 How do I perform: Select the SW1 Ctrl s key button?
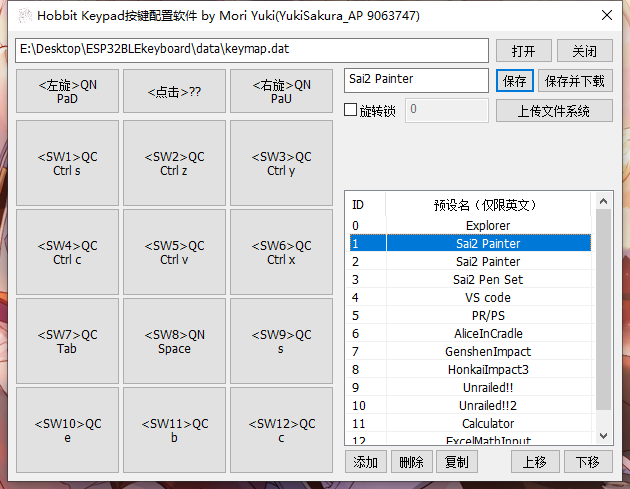pyautogui.click(x=67, y=164)
